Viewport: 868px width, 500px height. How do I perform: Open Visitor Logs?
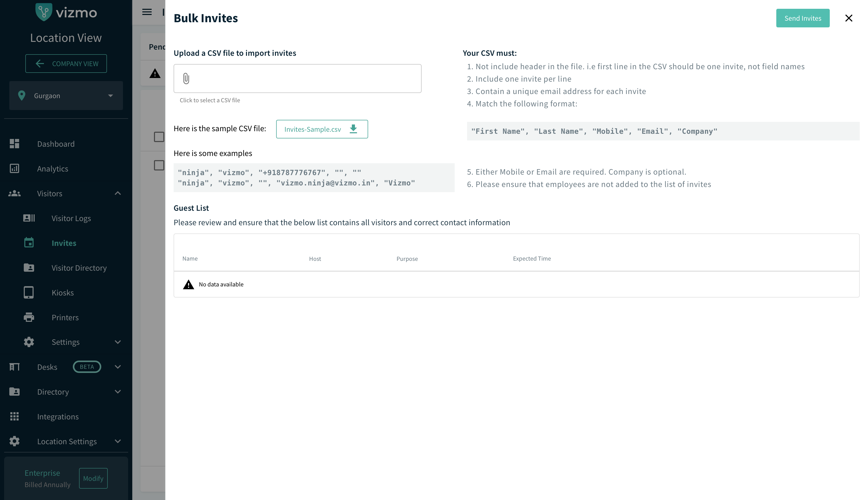click(x=66, y=218)
